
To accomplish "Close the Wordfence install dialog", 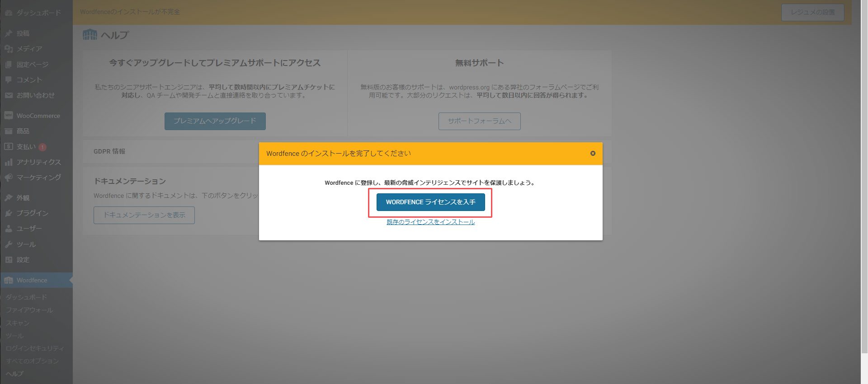I will coord(593,154).
